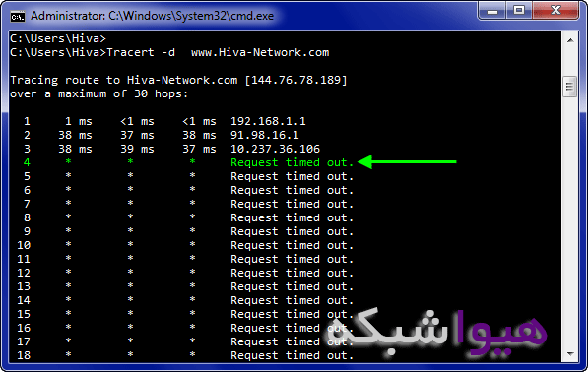The image size is (588, 372).
Task: Click hop 2 address '91.98.16.1'
Action: [x=265, y=135]
